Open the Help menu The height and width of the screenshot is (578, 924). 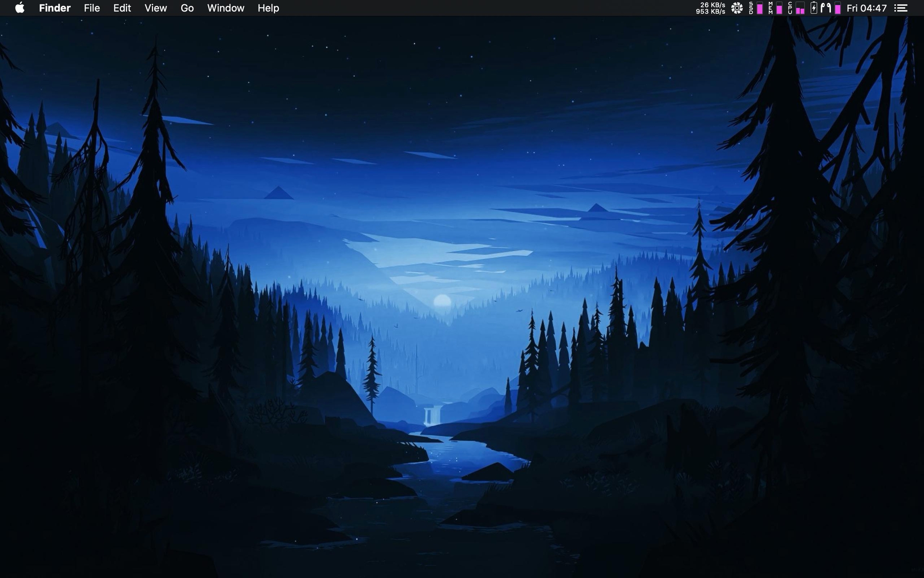coord(268,8)
